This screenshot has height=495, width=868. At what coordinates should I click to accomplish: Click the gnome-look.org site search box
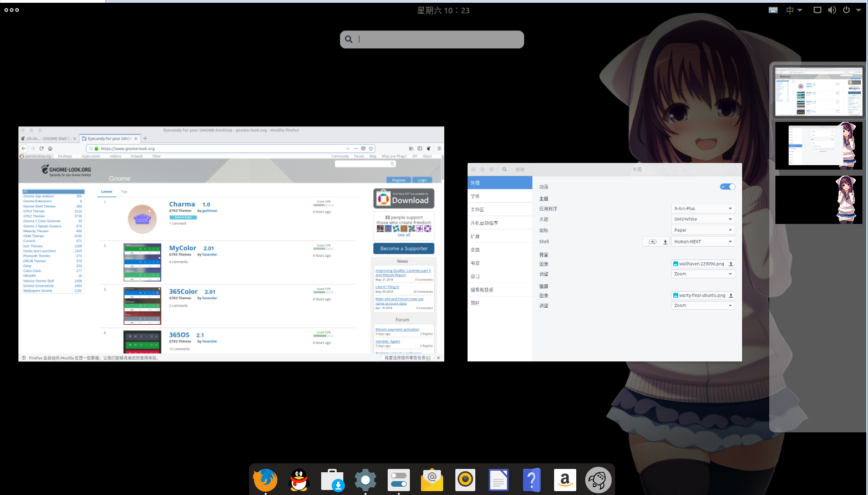[365, 164]
